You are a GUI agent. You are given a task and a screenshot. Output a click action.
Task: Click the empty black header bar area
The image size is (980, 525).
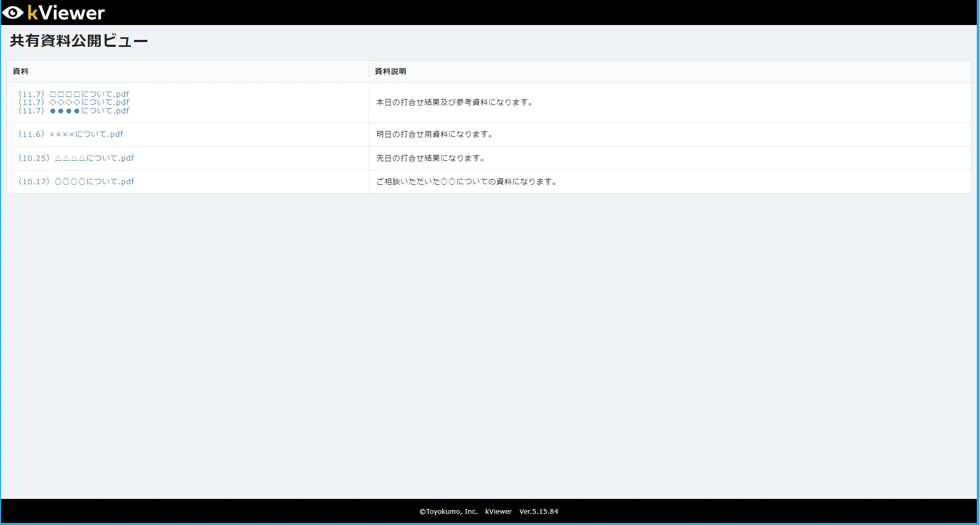533,12
